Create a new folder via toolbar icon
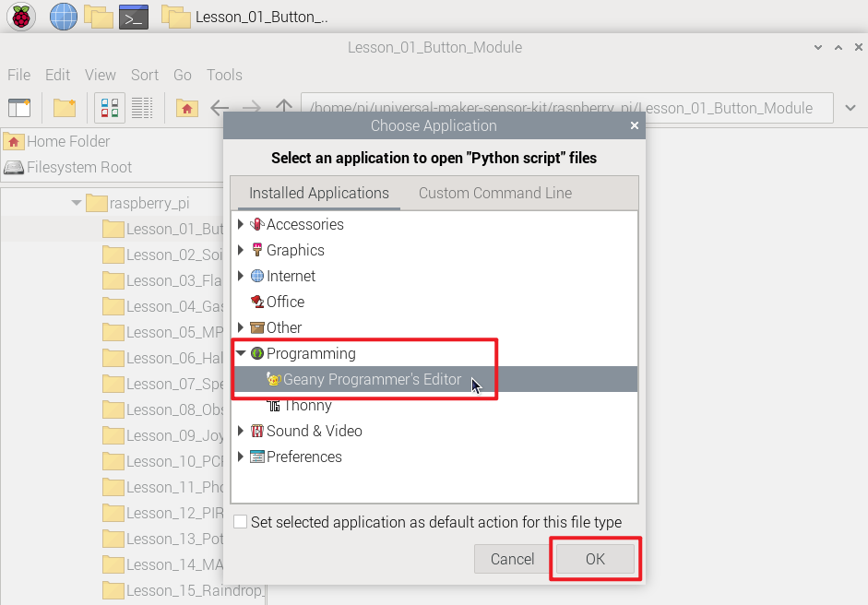 point(65,108)
